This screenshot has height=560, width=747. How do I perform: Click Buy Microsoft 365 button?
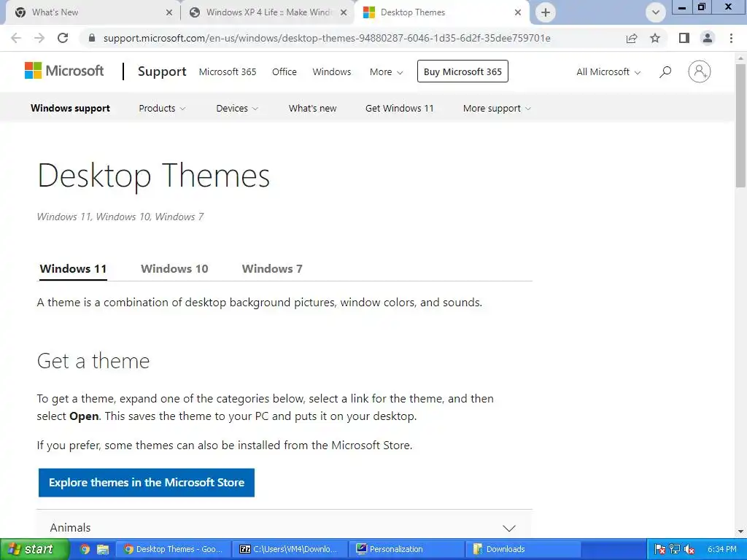462,71
